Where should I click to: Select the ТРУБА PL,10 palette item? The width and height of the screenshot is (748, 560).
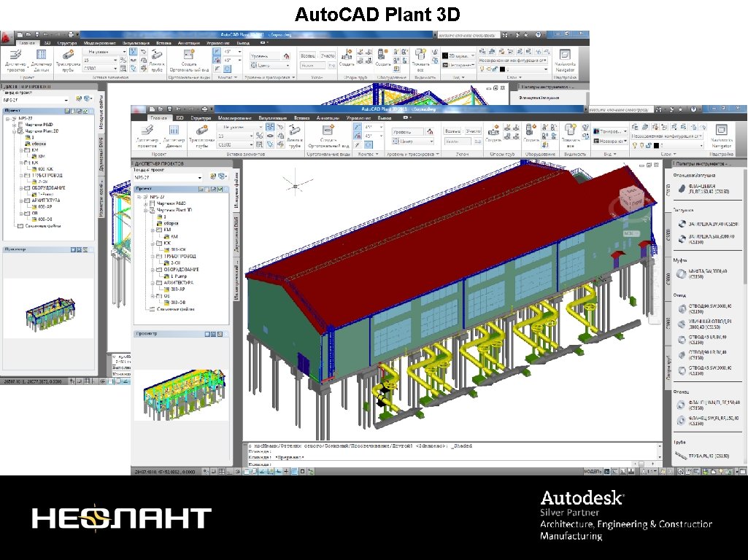point(702,456)
